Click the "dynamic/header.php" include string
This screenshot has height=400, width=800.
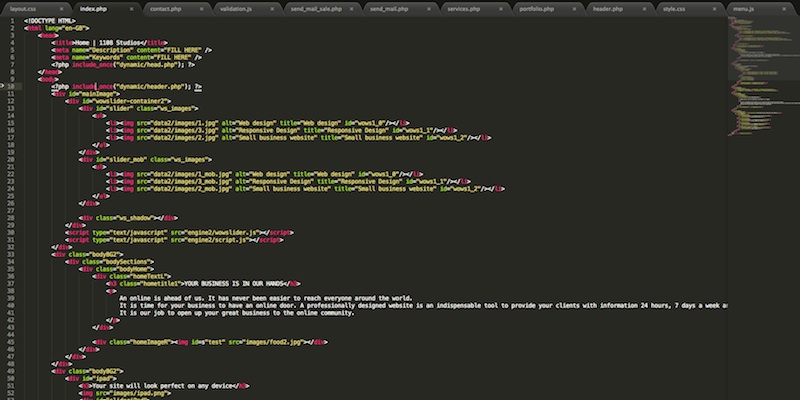151,87
